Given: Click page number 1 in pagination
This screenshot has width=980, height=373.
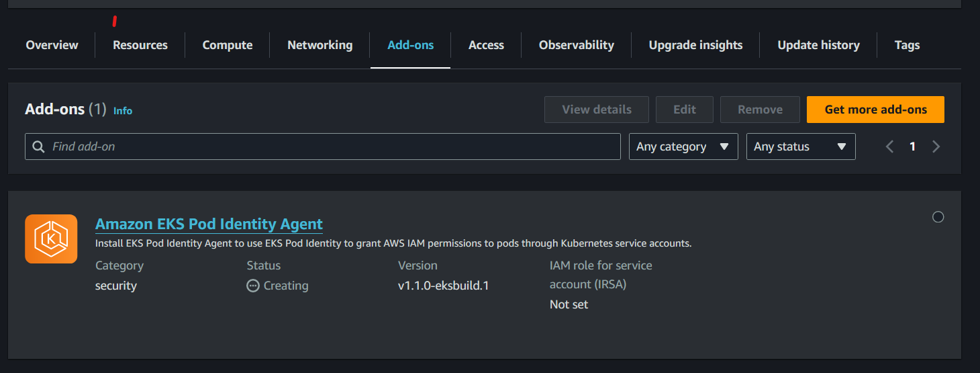Looking at the screenshot, I should point(912,147).
